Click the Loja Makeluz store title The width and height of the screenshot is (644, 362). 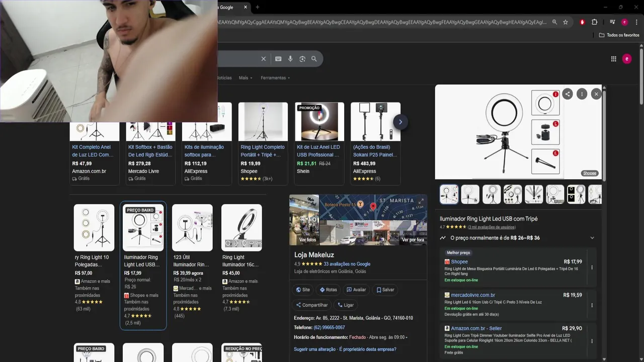click(x=314, y=255)
